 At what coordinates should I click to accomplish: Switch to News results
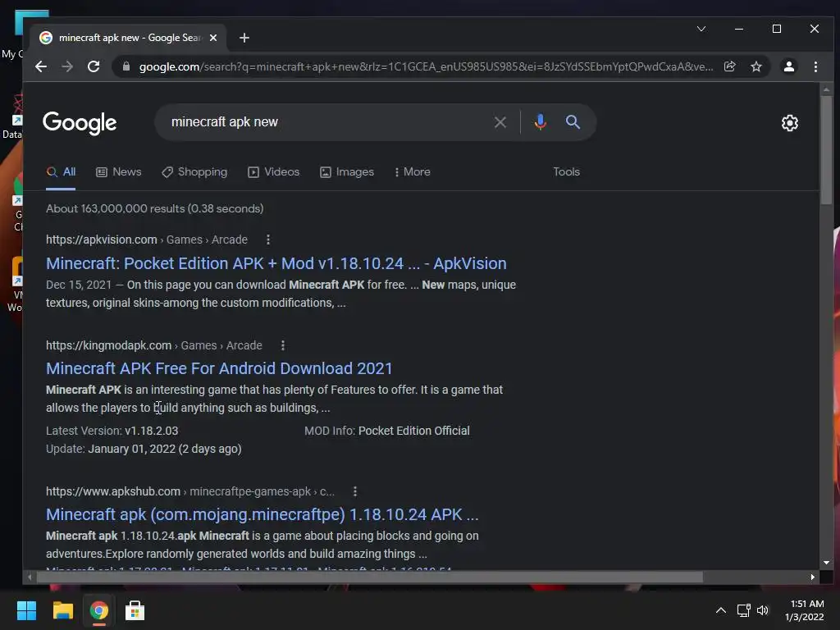click(x=119, y=172)
